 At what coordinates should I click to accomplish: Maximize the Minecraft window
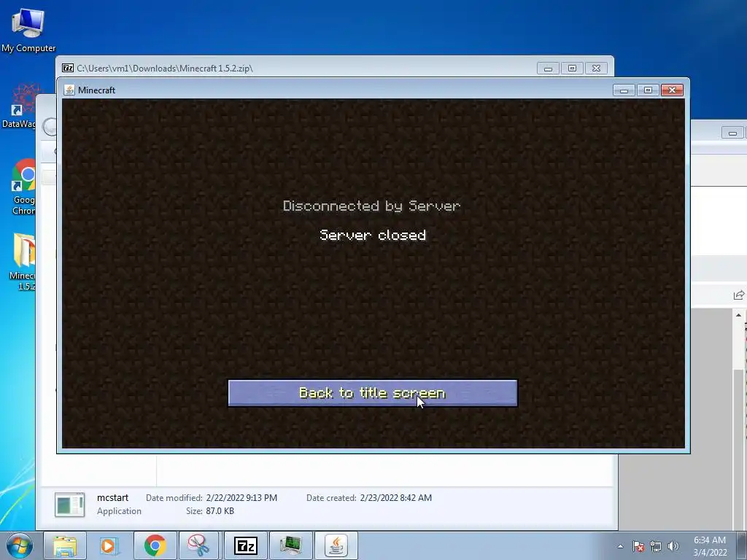648,90
